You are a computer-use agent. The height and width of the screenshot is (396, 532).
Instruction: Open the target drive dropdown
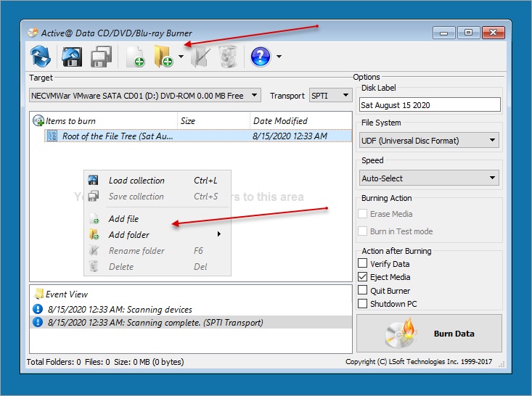145,95
